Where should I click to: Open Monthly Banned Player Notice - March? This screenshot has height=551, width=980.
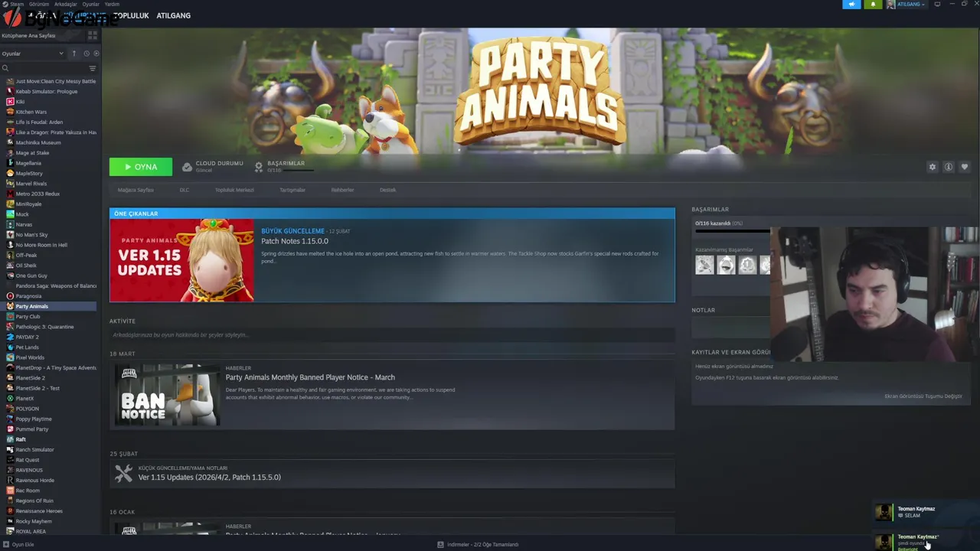pos(310,377)
